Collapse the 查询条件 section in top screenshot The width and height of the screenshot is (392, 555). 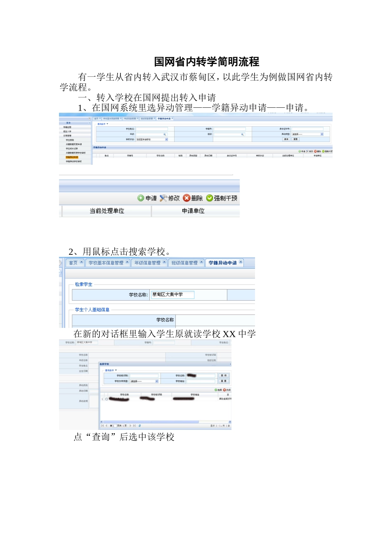point(107,123)
